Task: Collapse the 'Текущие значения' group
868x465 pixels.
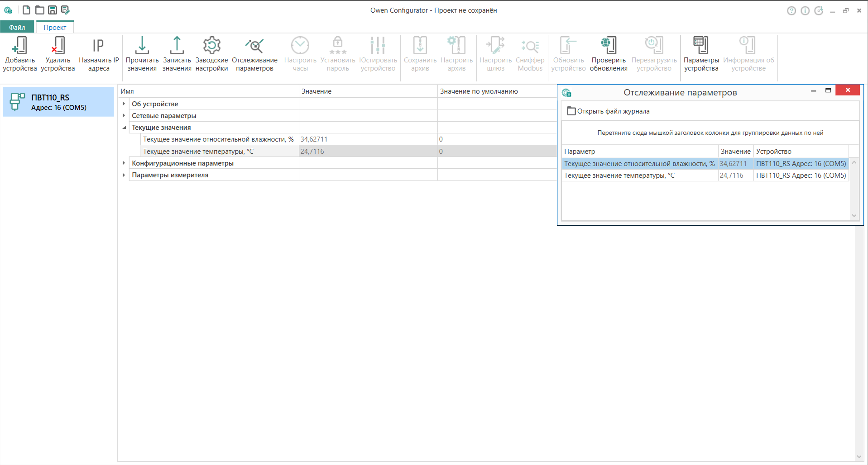Action: [124, 128]
